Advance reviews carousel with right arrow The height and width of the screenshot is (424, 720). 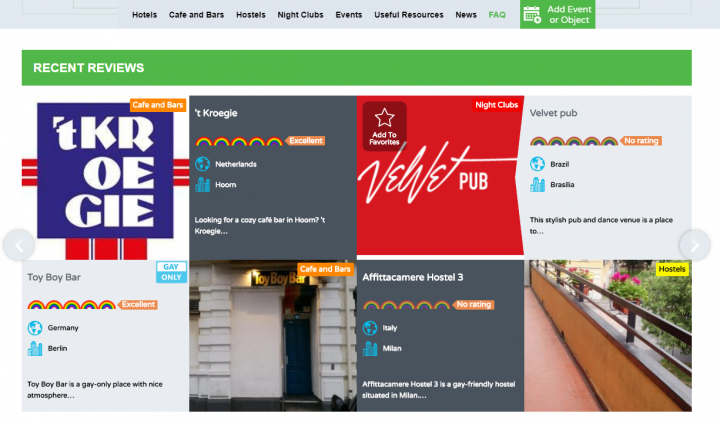tap(695, 245)
